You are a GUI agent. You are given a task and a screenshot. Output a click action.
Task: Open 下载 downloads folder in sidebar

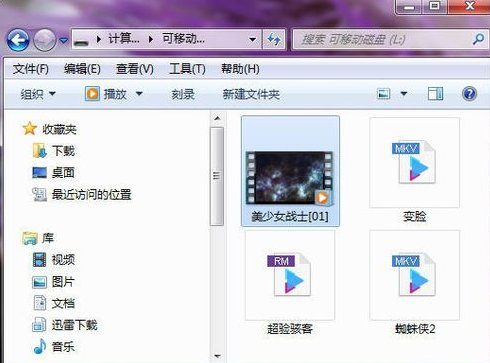(x=53, y=151)
